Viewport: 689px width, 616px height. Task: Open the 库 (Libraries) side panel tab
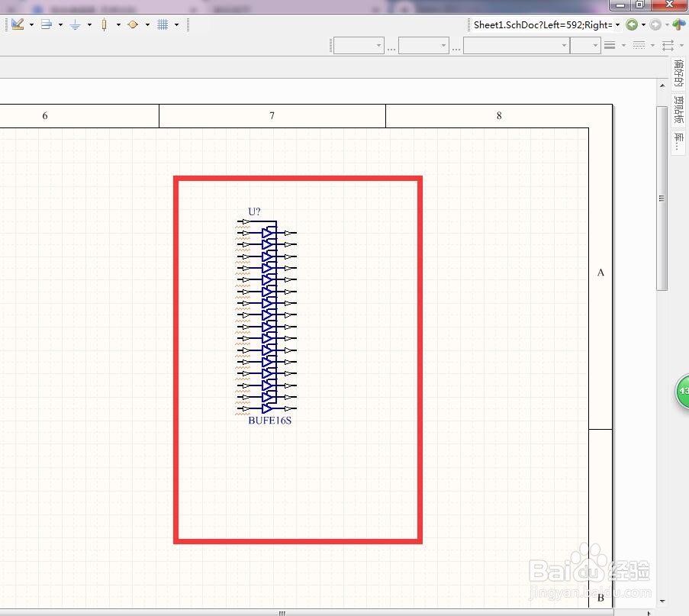(x=678, y=141)
